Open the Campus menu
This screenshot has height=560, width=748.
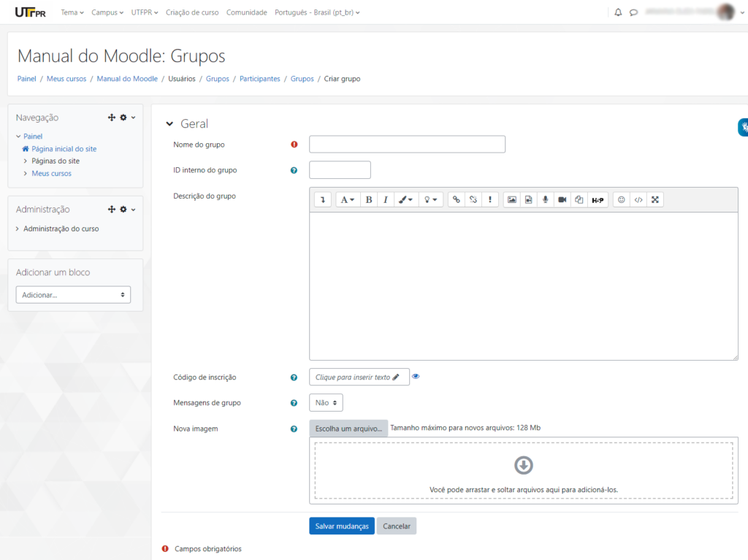[x=107, y=12]
